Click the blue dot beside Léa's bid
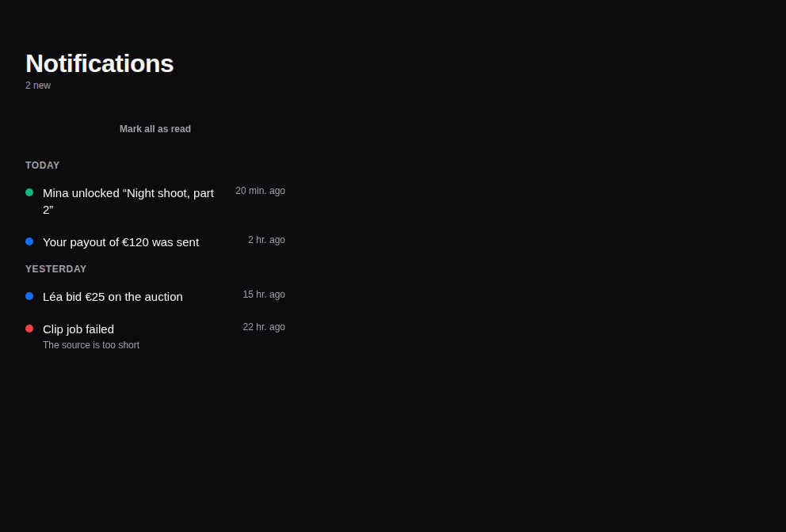The image size is (786, 532). click(29, 296)
